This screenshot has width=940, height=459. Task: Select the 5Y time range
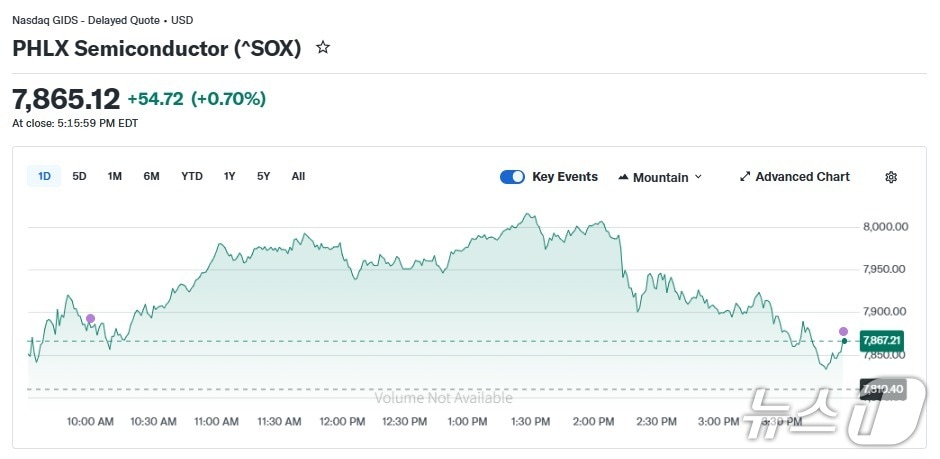tap(263, 177)
